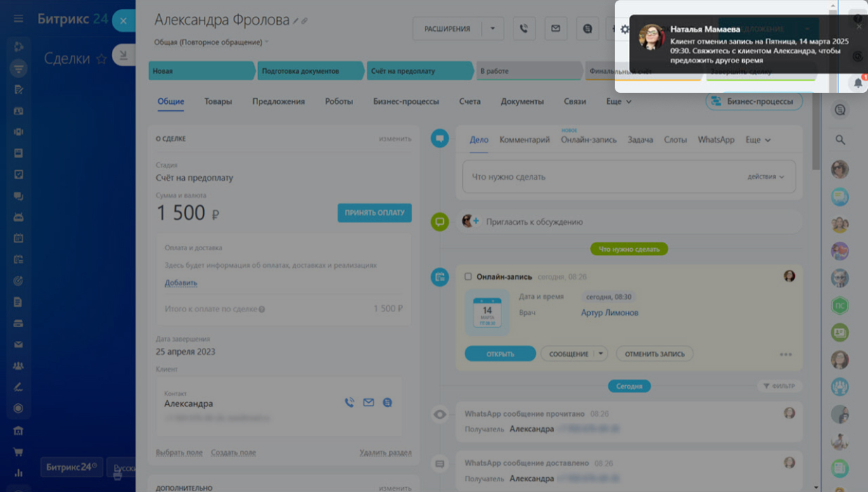
Task: Click the ОТМЕНИТЬ ЗАПИСЬ button
Action: (655, 354)
